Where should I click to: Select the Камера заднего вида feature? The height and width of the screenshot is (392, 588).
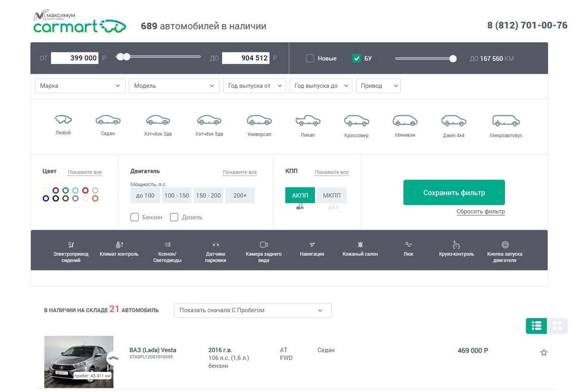point(263,245)
